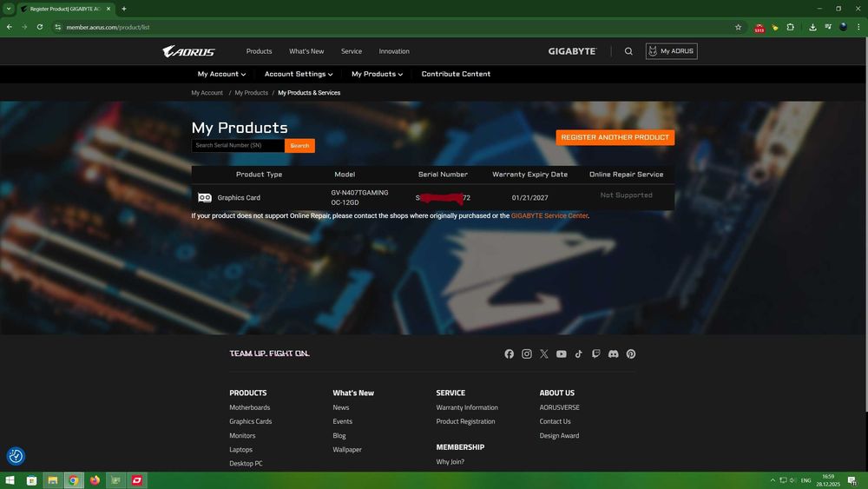Open the Instagram social icon
868x489 pixels.
point(527,354)
